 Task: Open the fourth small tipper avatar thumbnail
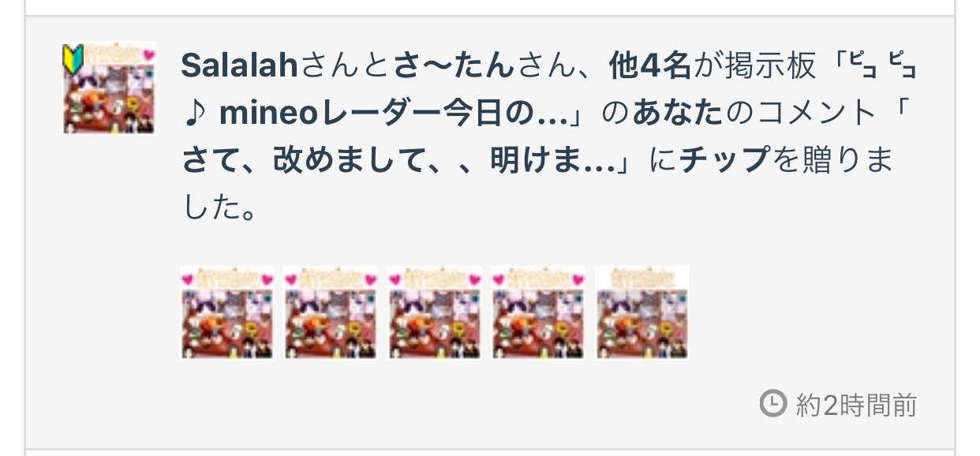tap(539, 312)
